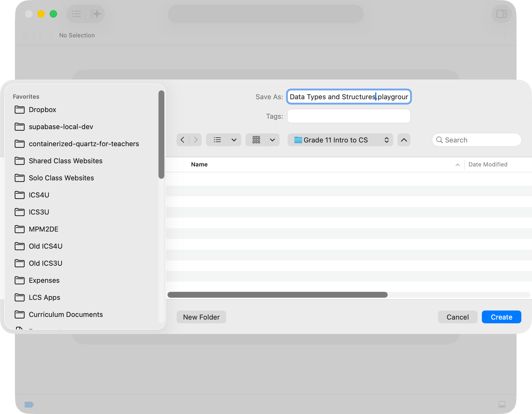The image size is (532, 414).
Task: Click the Search field magnifier icon
Action: pos(439,140)
